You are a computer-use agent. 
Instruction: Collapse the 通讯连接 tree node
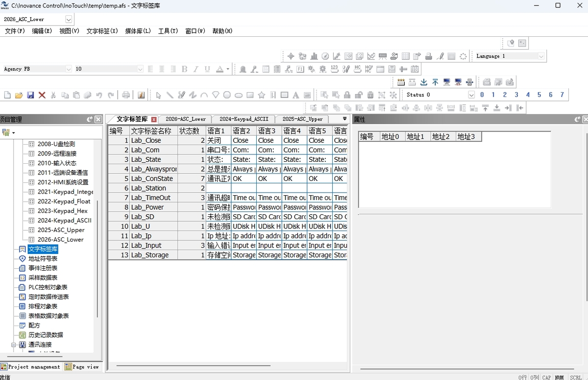[14, 345]
